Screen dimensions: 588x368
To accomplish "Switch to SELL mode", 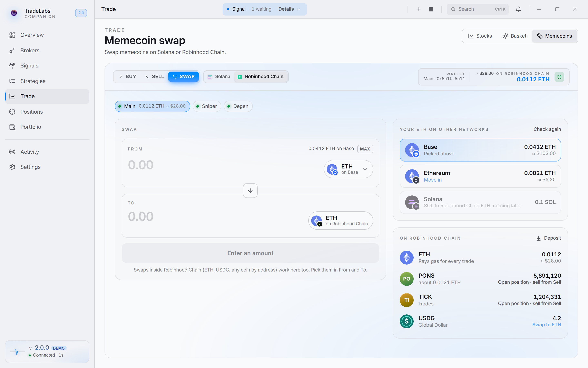I will (155, 77).
